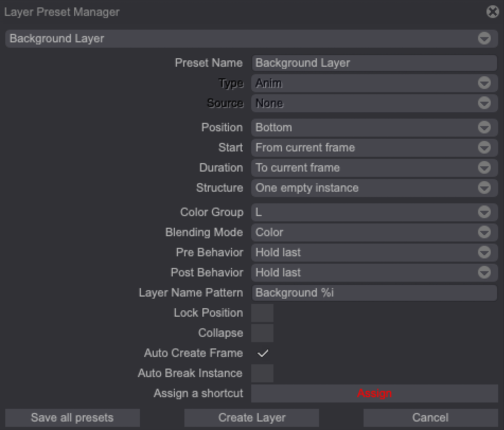Click the Preset Name text field
The image size is (504, 430).
coord(374,63)
